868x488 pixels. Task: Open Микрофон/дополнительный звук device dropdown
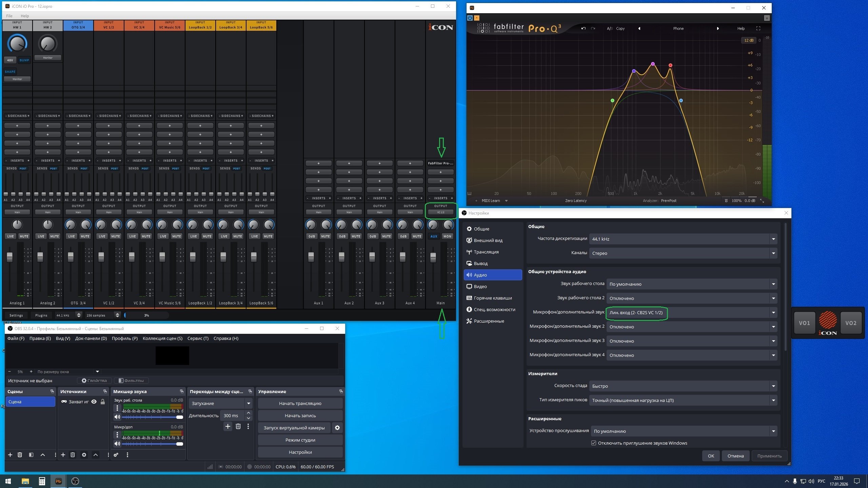(x=691, y=312)
